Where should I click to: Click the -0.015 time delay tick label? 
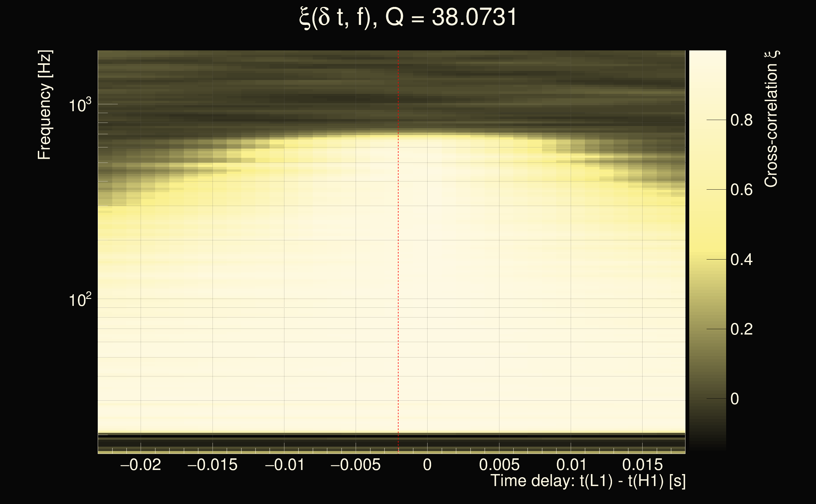tap(213, 465)
